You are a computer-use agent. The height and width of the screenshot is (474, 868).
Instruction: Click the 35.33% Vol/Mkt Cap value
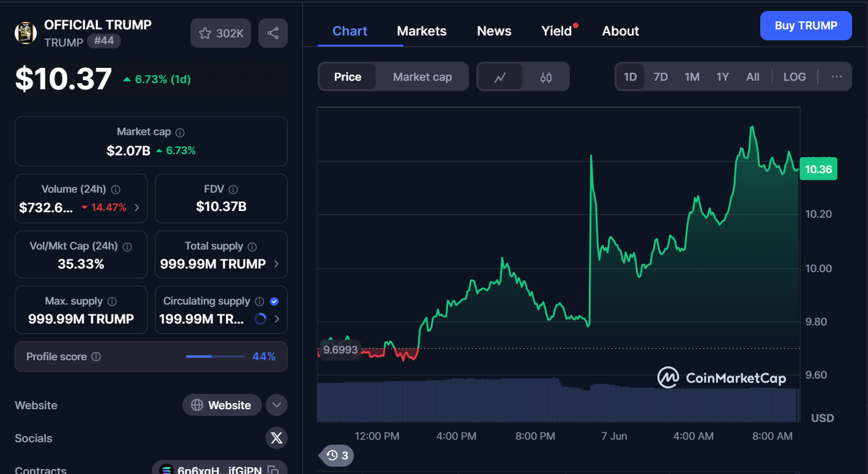point(81,264)
